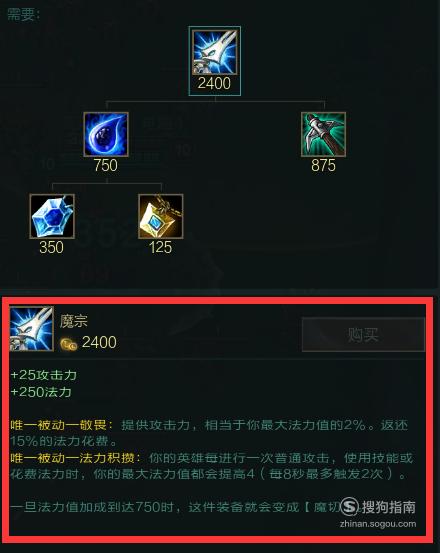Screen dimensions: 440x553
Task: Choose the Sapphire Crystal icon
Action: 52,216
